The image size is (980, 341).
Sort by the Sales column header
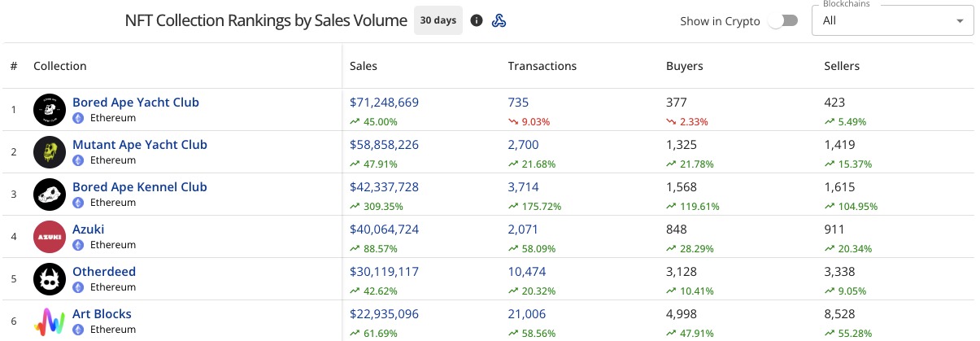(364, 66)
